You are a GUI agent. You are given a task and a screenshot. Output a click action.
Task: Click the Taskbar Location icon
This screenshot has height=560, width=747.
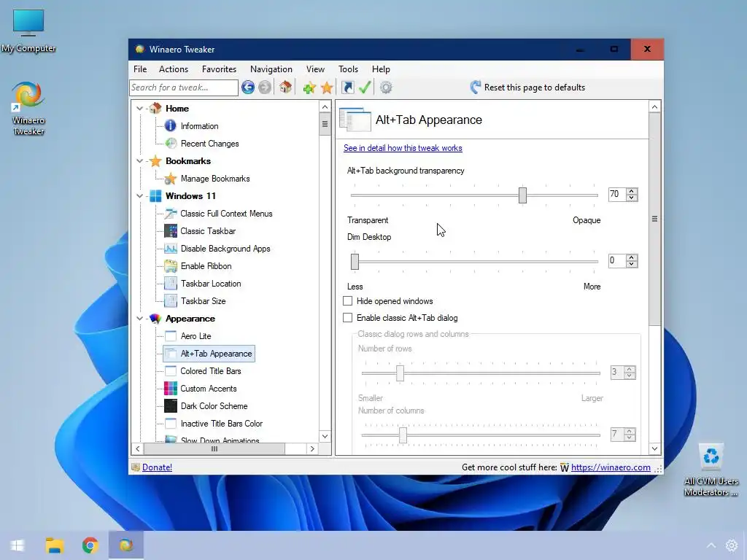[x=171, y=284]
